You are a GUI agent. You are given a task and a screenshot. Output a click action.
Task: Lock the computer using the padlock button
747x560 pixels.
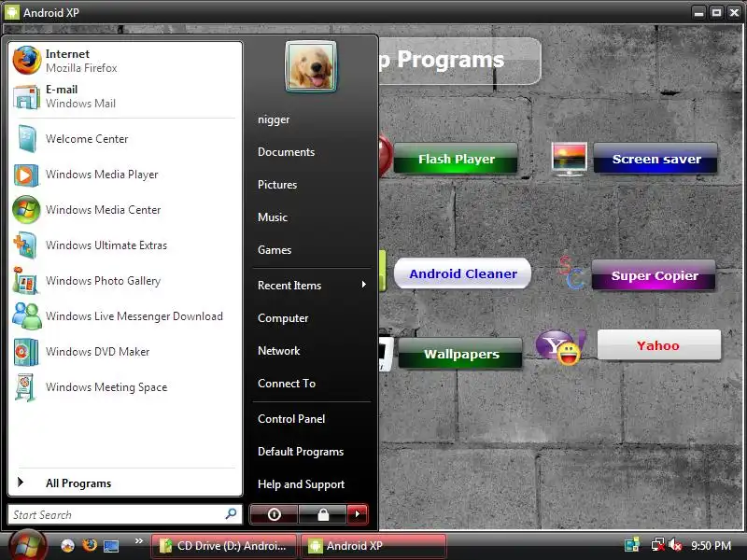click(x=323, y=514)
